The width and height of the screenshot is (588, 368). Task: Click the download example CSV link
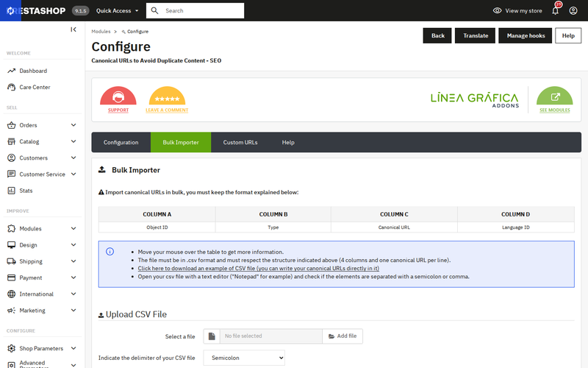pyautogui.click(x=259, y=269)
